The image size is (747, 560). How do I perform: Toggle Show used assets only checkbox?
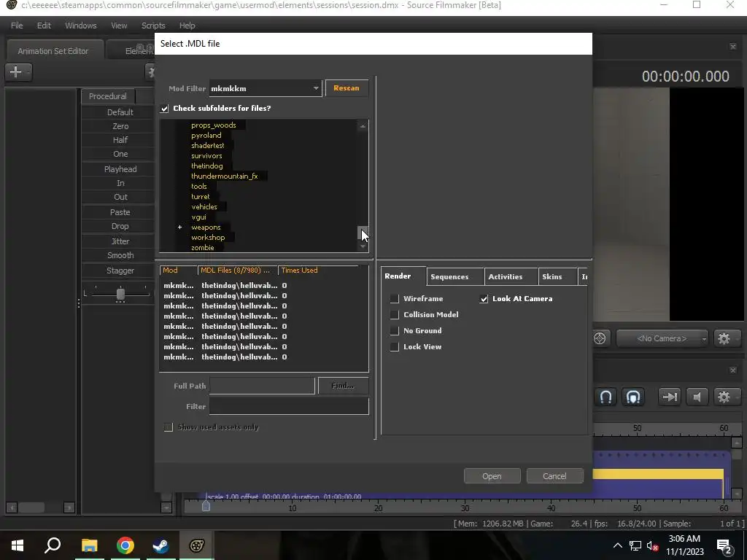click(x=169, y=427)
